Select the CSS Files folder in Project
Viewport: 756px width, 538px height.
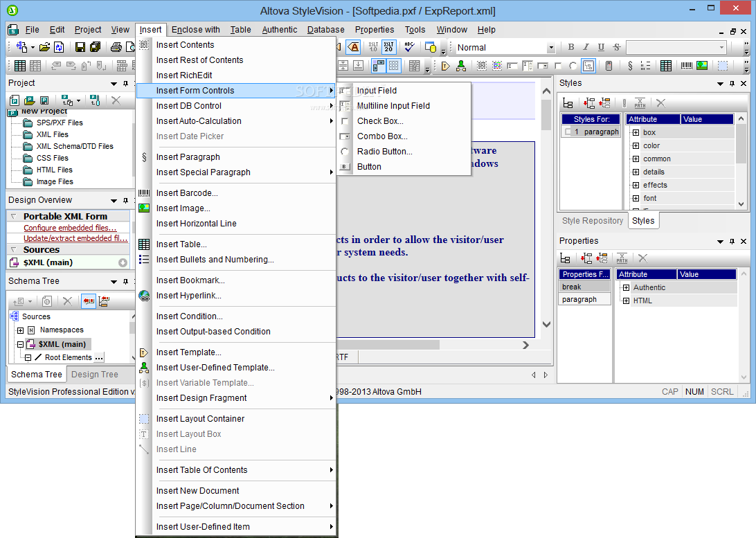tap(52, 158)
